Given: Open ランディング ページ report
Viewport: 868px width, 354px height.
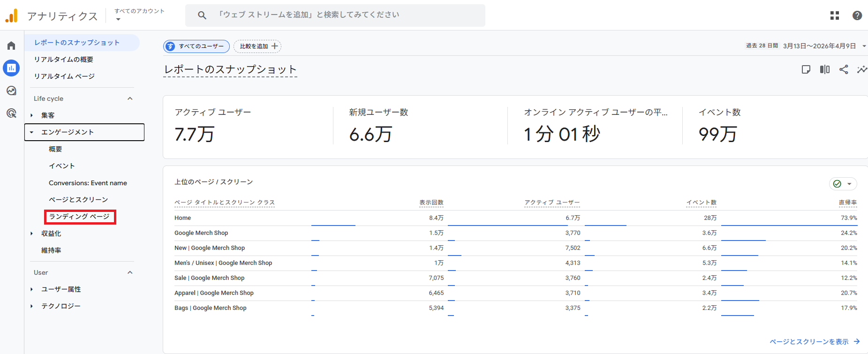Looking at the screenshot, I should click(79, 217).
